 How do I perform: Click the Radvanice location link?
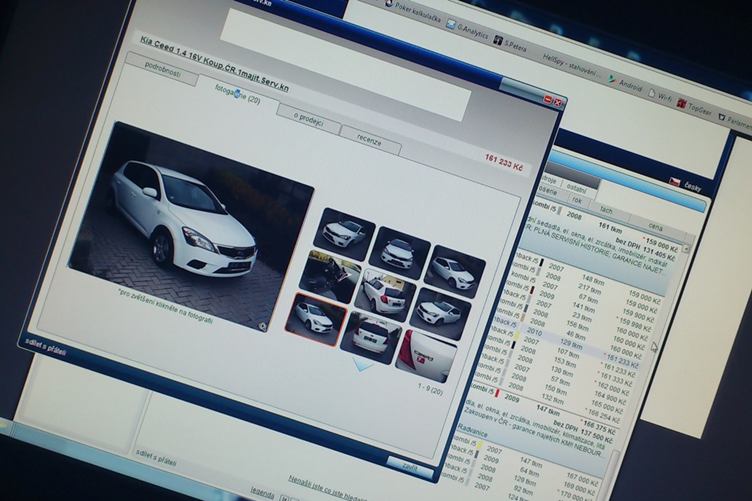[x=472, y=430]
